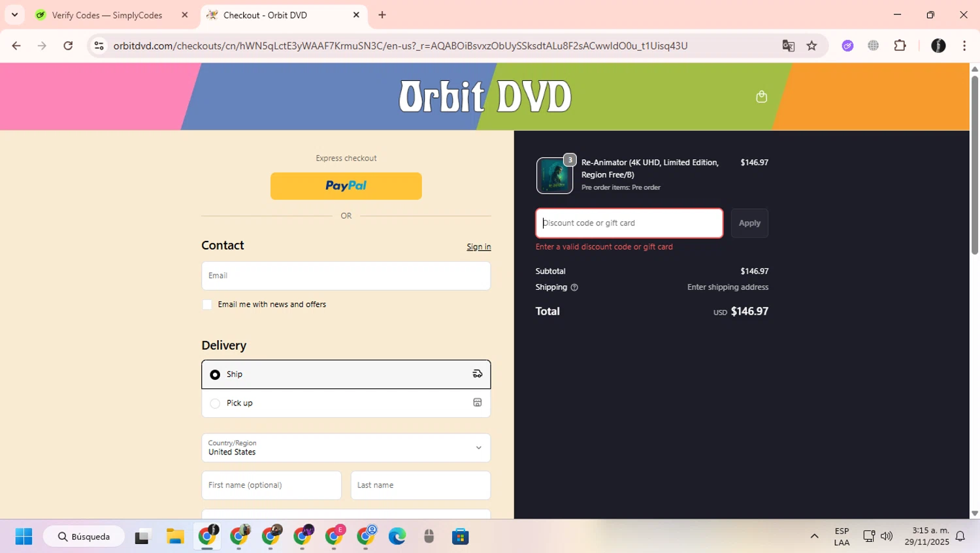Image resolution: width=980 pixels, height=553 pixels.
Task: Expand the Country/Region dropdown
Action: 346,448
